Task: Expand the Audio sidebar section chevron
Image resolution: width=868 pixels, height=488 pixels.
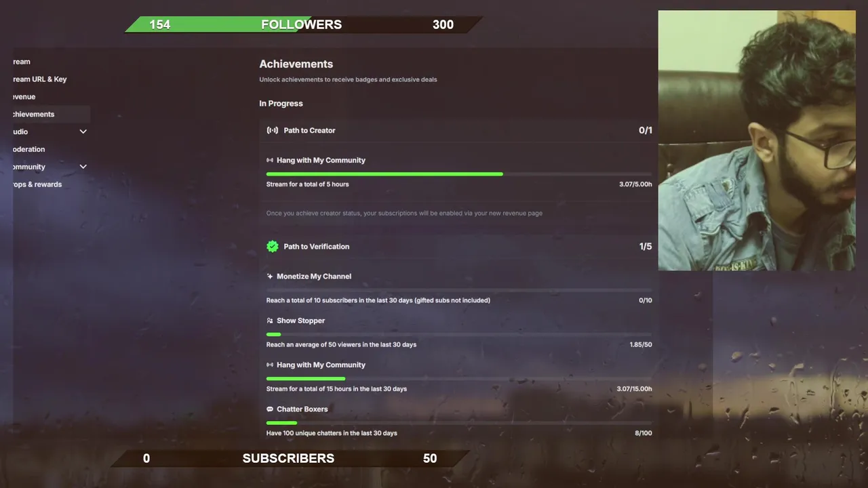Action: click(83, 131)
